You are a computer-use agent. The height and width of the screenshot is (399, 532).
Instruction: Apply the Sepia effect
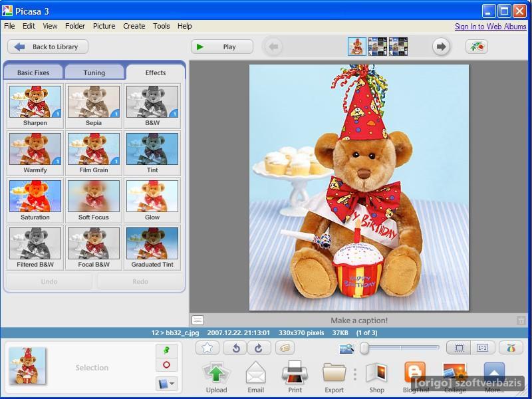[x=94, y=106]
